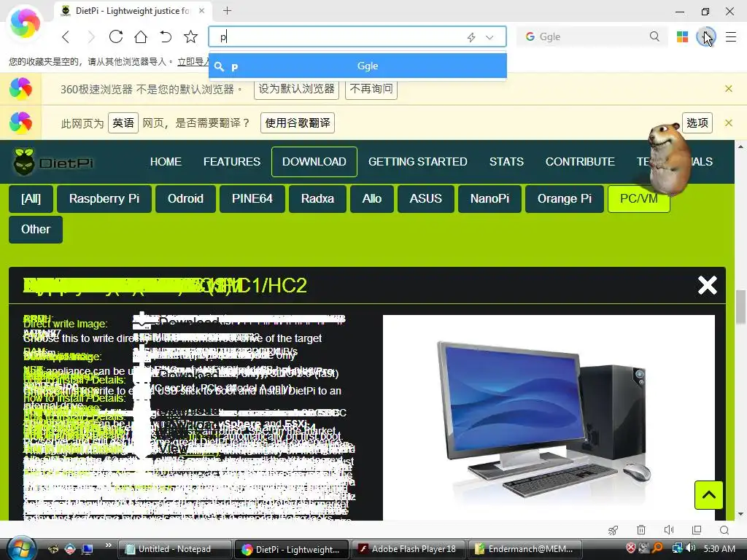Dismiss the default browser notification bar
Viewport: 747px width, 560px height.
click(729, 88)
